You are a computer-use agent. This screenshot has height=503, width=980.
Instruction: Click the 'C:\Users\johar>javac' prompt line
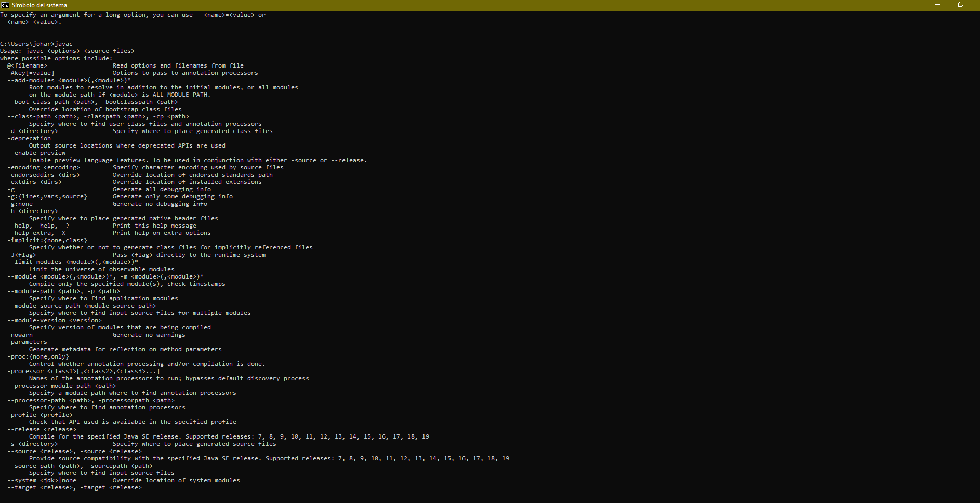[x=36, y=44]
